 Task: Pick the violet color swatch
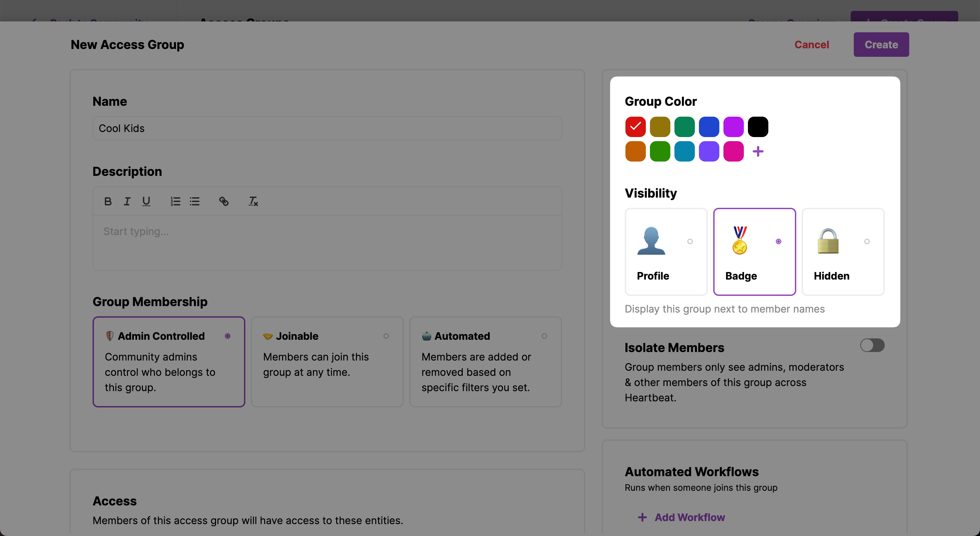[709, 151]
